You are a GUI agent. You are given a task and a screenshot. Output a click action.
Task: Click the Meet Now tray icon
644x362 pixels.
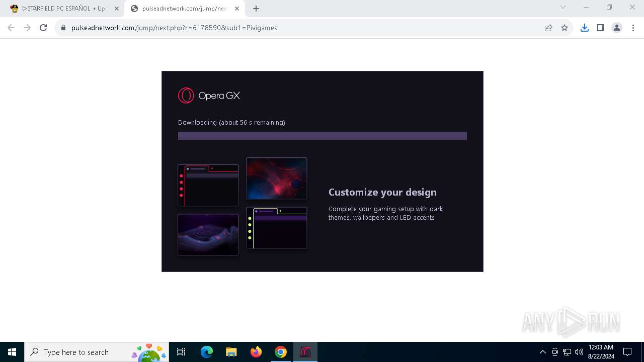555,352
